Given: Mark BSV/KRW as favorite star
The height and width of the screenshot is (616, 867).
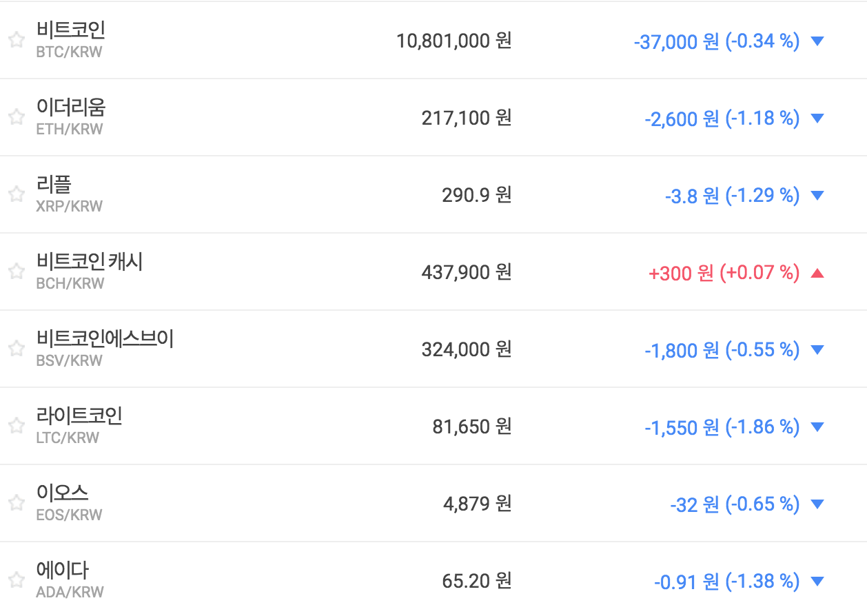Looking at the screenshot, I should pyautogui.click(x=17, y=349).
